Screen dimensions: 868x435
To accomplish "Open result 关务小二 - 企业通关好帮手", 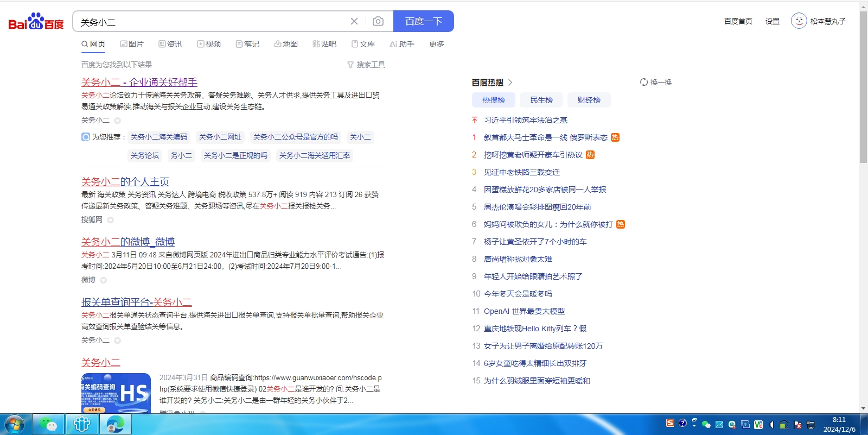I will pos(139,82).
